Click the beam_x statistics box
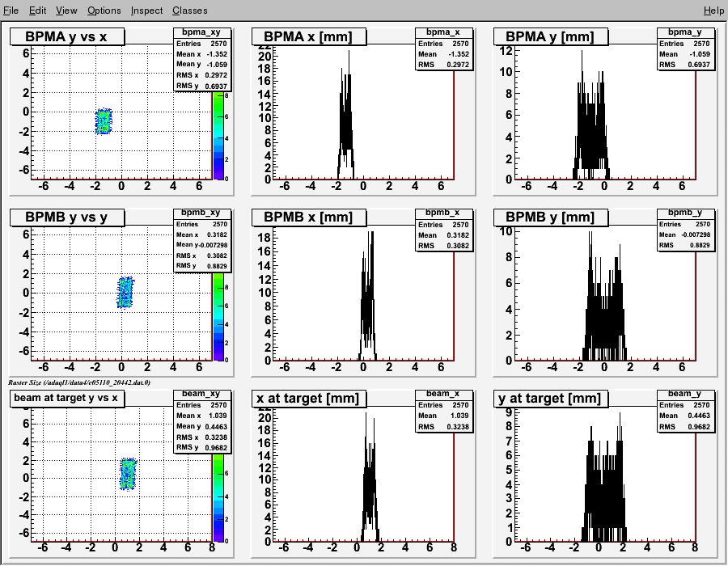 pos(444,411)
